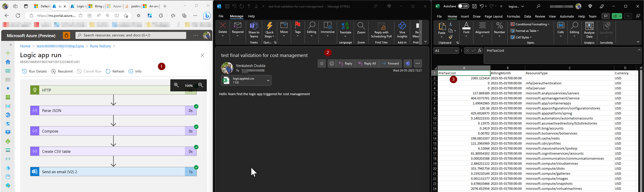Zoom out on the Logic app designer canvas

[x=201, y=85]
